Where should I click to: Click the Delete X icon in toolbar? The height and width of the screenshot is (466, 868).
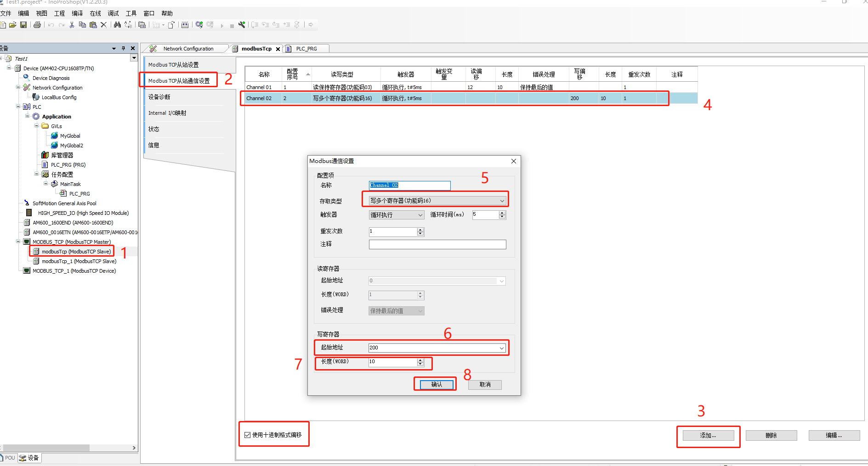[104, 25]
